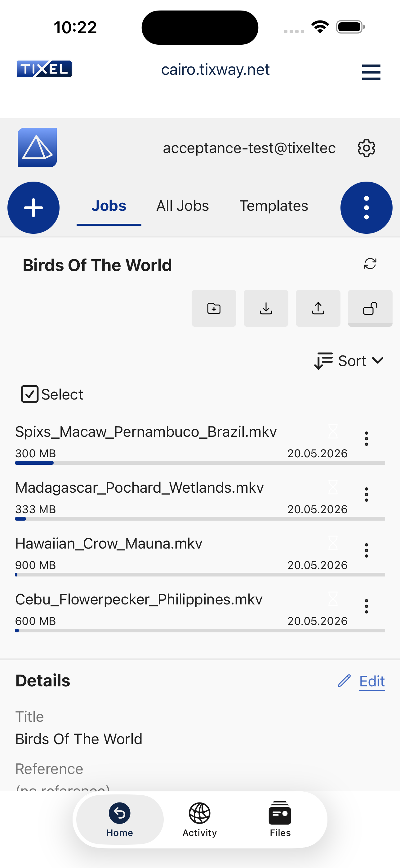400x868 pixels.
Task: Switch to the All Jobs tab
Action: (x=183, y=206)
